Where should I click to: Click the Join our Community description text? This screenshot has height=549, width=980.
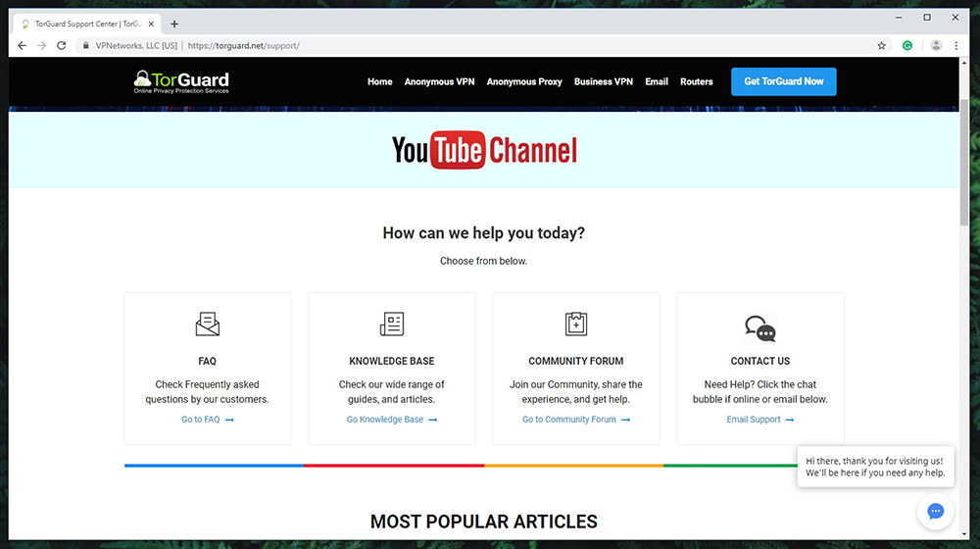point(576,392)
